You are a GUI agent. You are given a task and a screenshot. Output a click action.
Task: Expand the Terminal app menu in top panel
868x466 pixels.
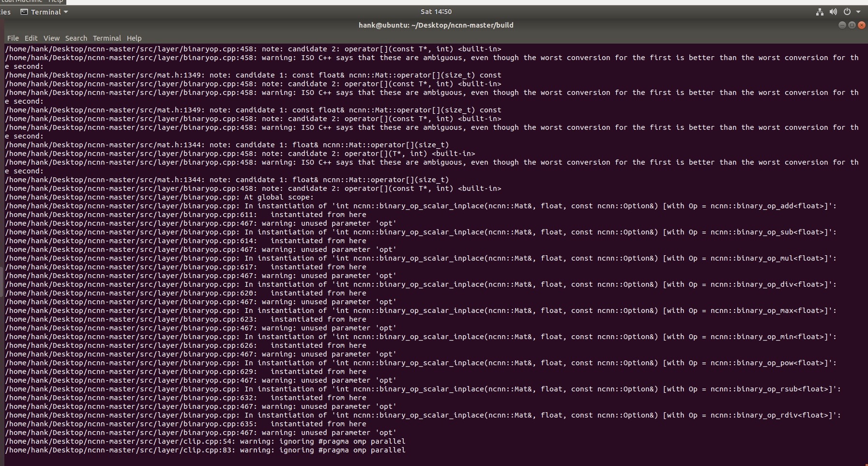pyautogui.click(x=44, y=12)
